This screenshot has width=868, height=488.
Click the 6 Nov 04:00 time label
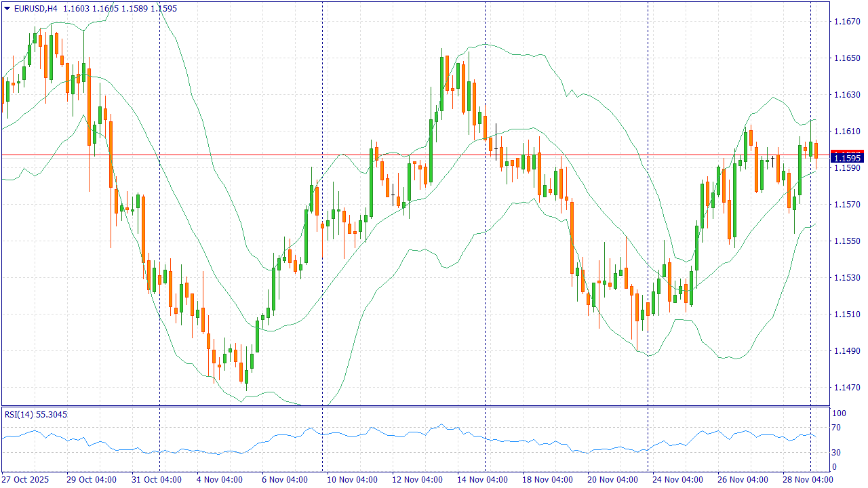point(287,480)
